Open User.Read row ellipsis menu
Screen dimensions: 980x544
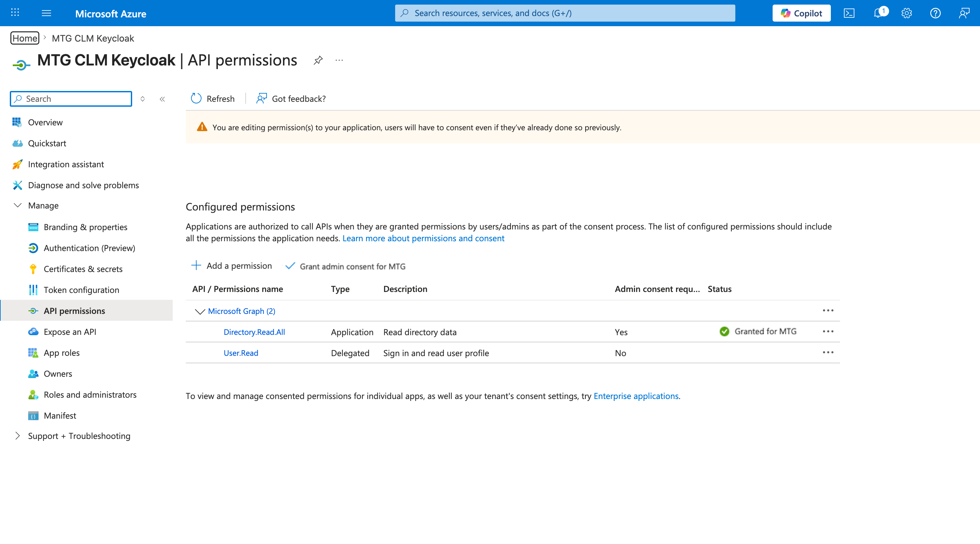pos(828,352)
